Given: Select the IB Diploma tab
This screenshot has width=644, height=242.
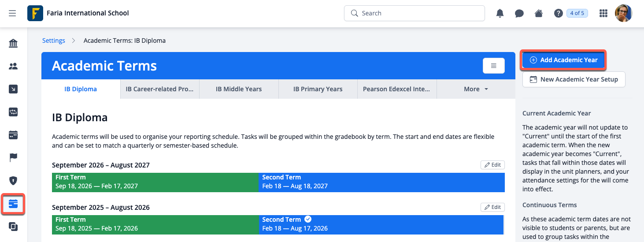Looking at the screenshot, I should 81,89.
